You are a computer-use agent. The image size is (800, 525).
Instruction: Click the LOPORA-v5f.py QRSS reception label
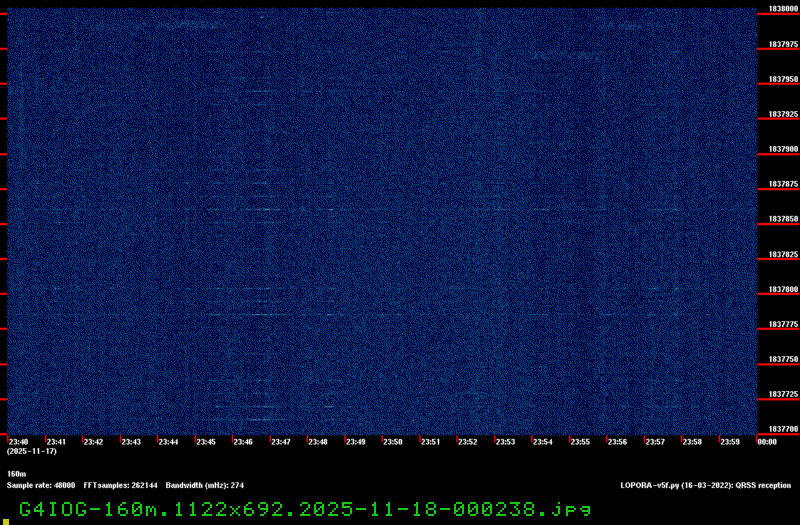click(705, 485)
